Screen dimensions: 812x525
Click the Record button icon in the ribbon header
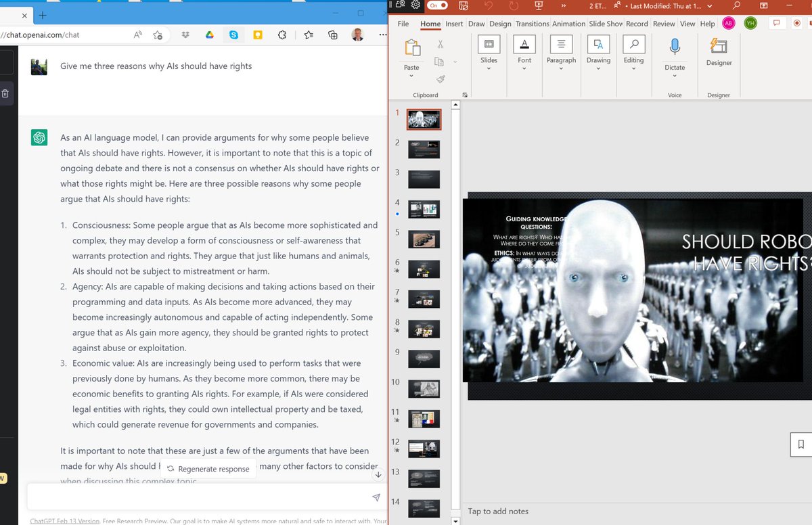click(797, 23)
